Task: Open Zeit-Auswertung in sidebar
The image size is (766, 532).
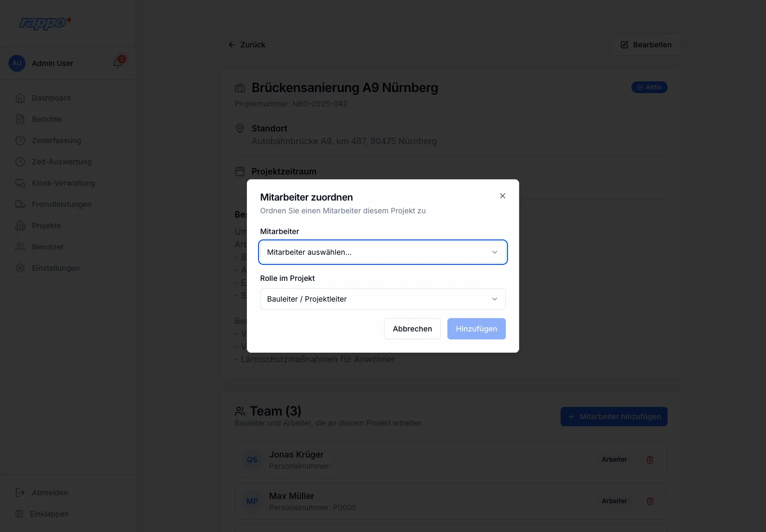Action: tap(68, 162)
